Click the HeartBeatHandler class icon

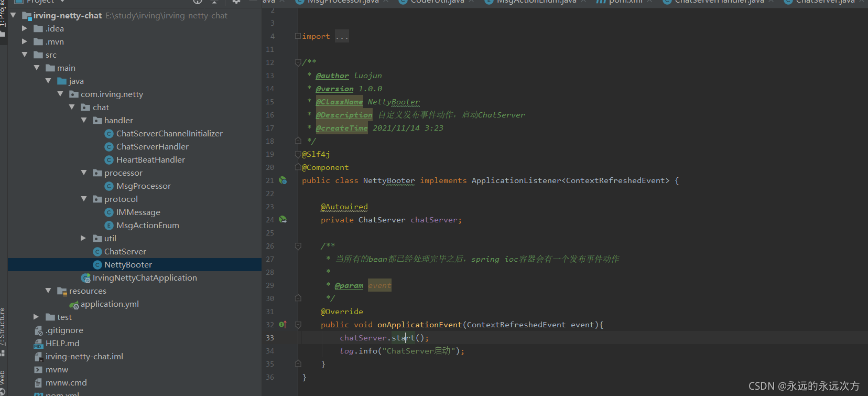coord(109,160)
